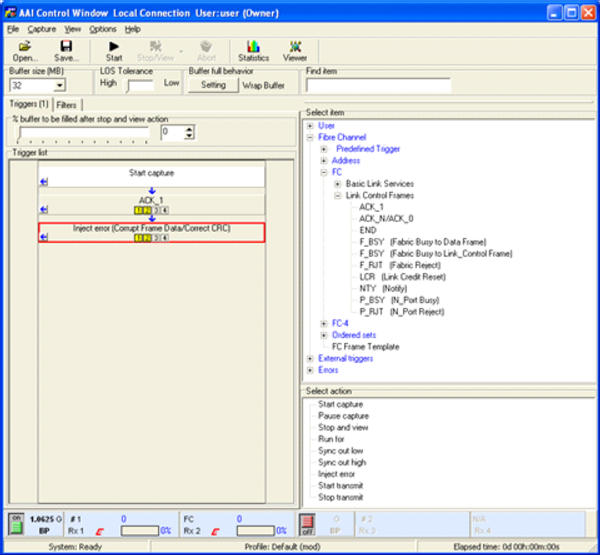Click insert arrow icon beside ACK_1 trigger

tap(44, 209)
